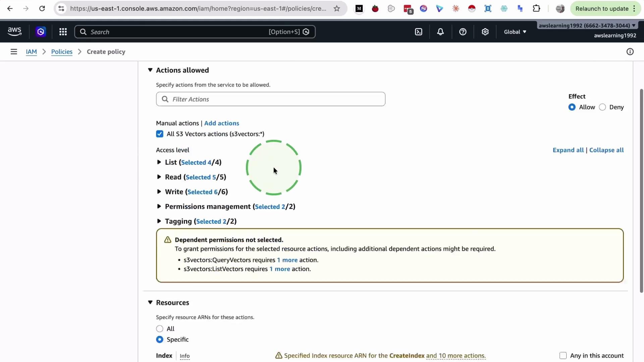Viewport: 644px width, 362px height.
Task: Open '1 more' link for QueryVectors
Action: click(287, 260)
